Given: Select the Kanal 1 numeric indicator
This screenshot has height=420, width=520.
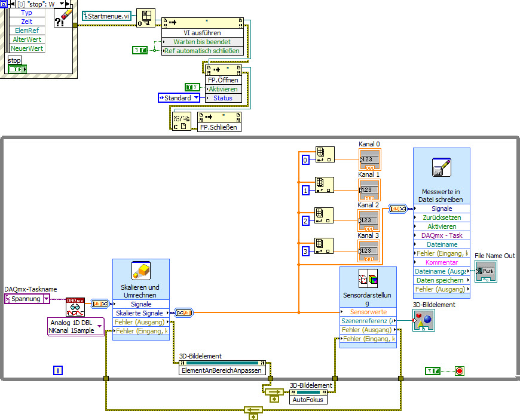Looking at the screenshot, I should 369,190.
